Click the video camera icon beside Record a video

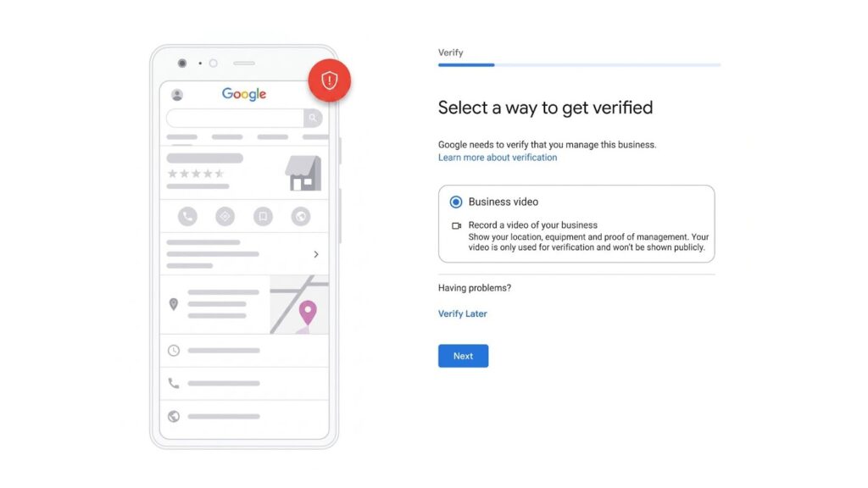click(x=457, y=225)
